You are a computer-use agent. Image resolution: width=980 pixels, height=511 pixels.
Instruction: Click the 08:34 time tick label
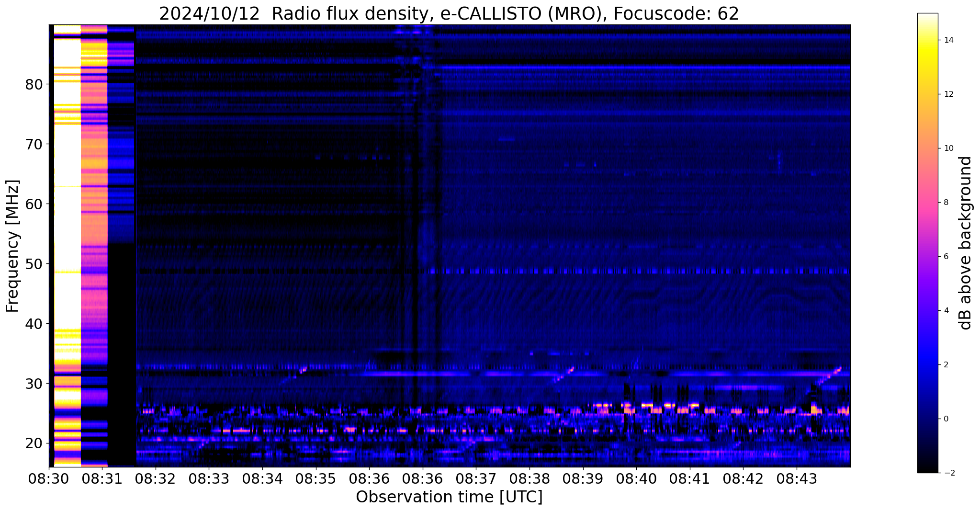pyautogui.click(x=262, y=478)
